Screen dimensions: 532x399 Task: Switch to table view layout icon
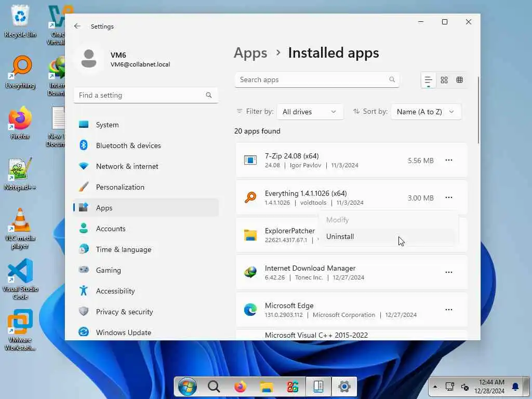point(459,80)
